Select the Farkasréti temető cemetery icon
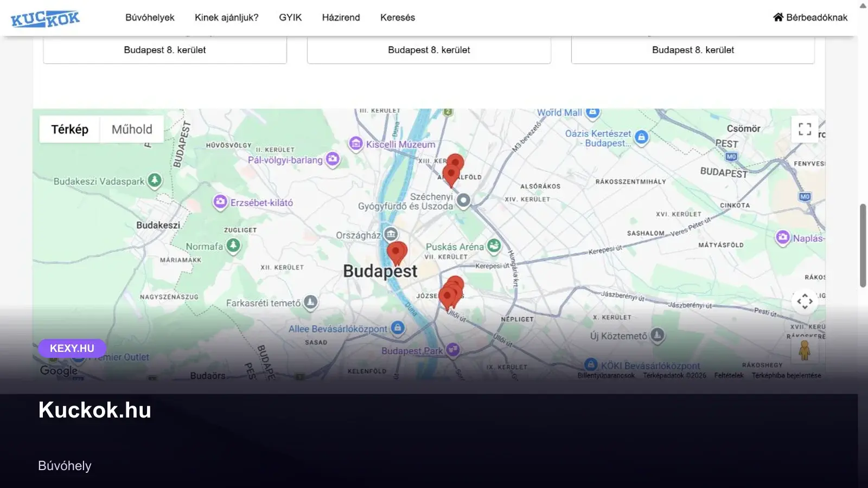Image resolution: width=868 pixels, height=488 pixels. point(310,302)
